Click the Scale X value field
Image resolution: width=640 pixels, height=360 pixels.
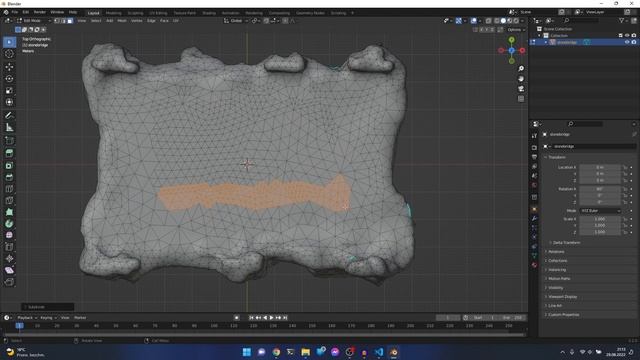(600, 219)
